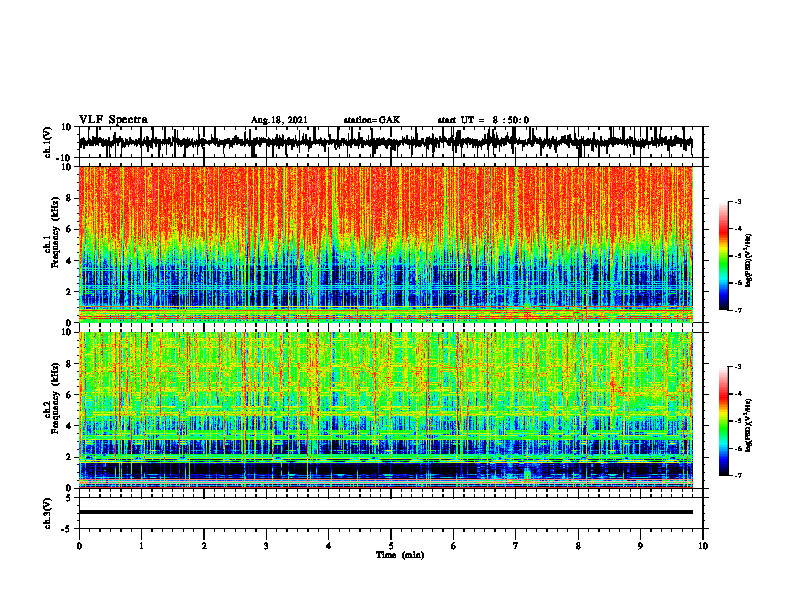Click the ch.1 spectrogram color bar
Viewport: 792px width, 612px height.
724,256
